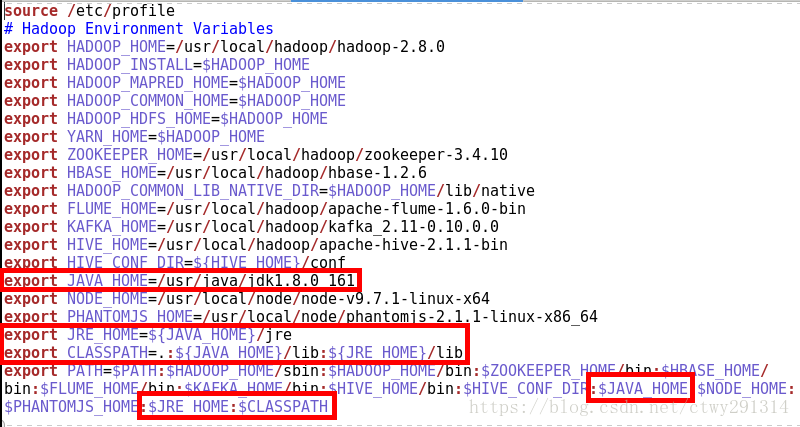Screen dimensions: 800x427
Task: Click $CLASSPATH in the last line
Action: [283, 407]
